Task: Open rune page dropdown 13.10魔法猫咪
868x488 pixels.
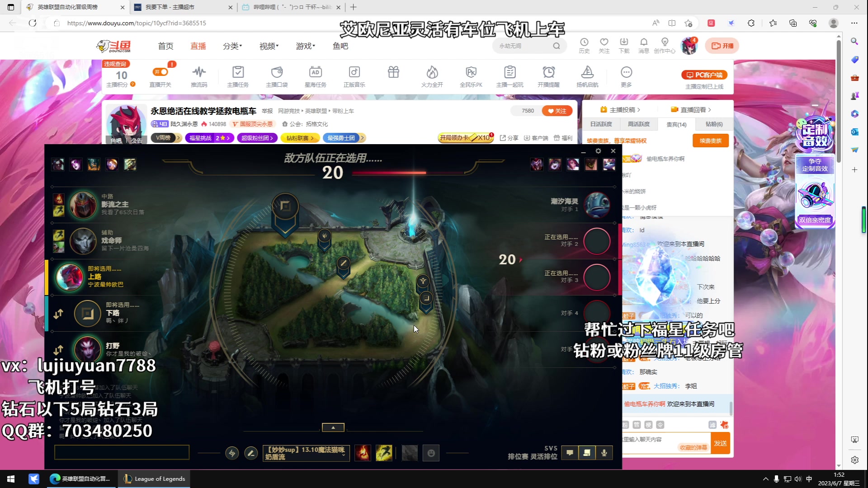Action: tap(306, 453)
